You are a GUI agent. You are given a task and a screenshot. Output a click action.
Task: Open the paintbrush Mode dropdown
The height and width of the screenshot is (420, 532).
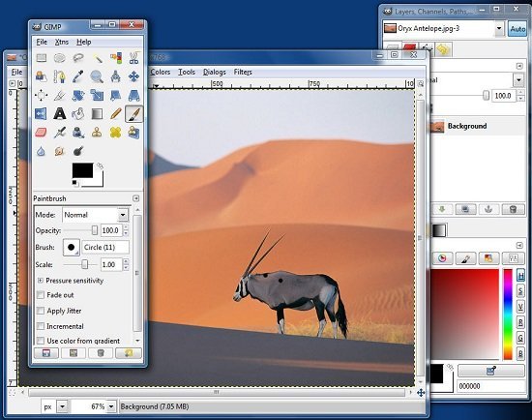tap(95, 215)
